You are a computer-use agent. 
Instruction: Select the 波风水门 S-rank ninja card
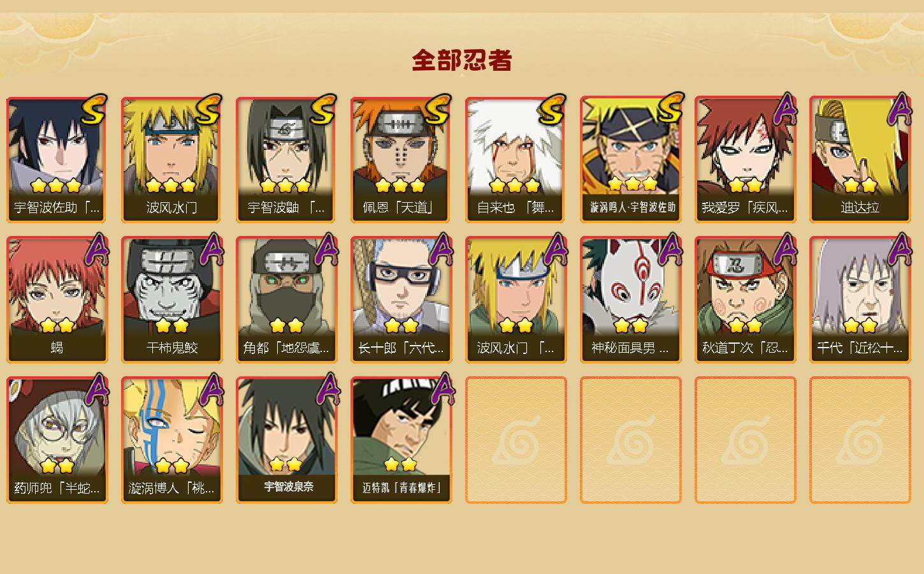tap(171, 159)
